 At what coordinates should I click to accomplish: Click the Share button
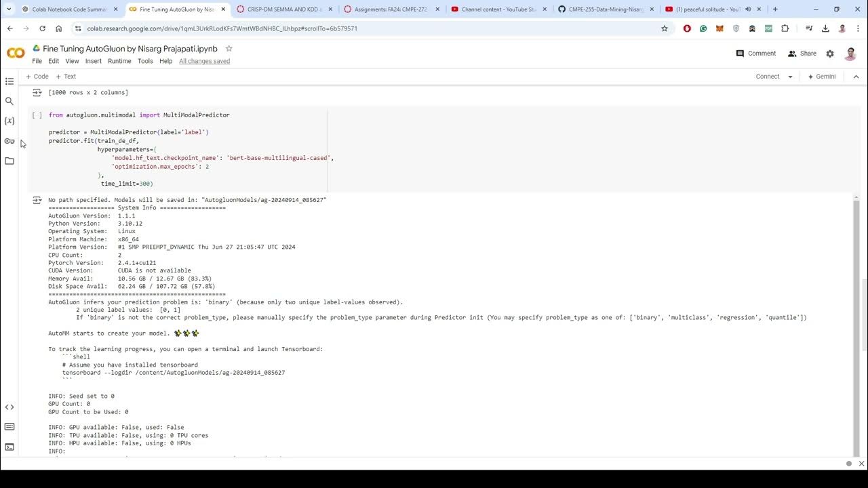[802, 54]
